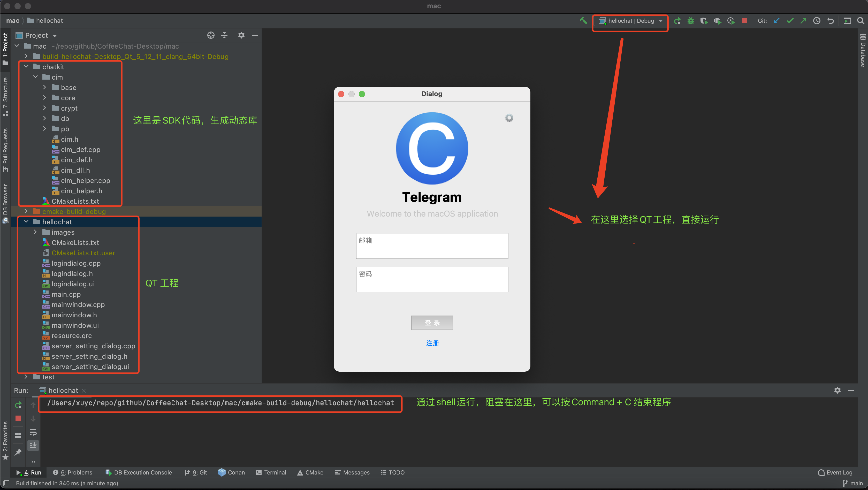This screenshot has width=868, height=490.
Task: Commit changes with the Git checkmark icon
Action: 790,21
